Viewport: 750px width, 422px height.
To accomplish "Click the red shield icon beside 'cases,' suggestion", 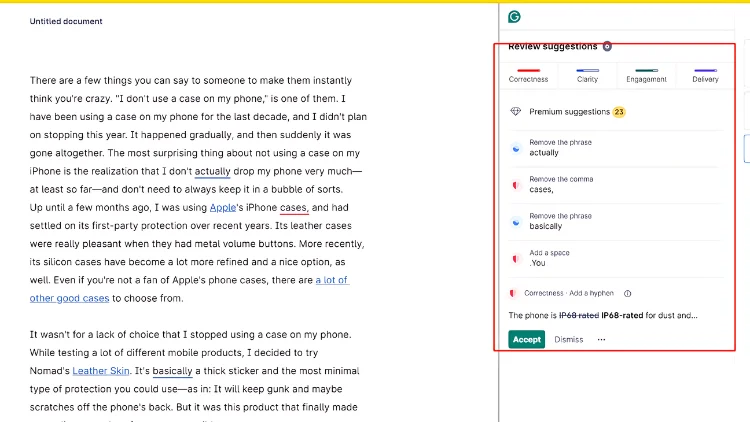I will (x=516, y=185).
